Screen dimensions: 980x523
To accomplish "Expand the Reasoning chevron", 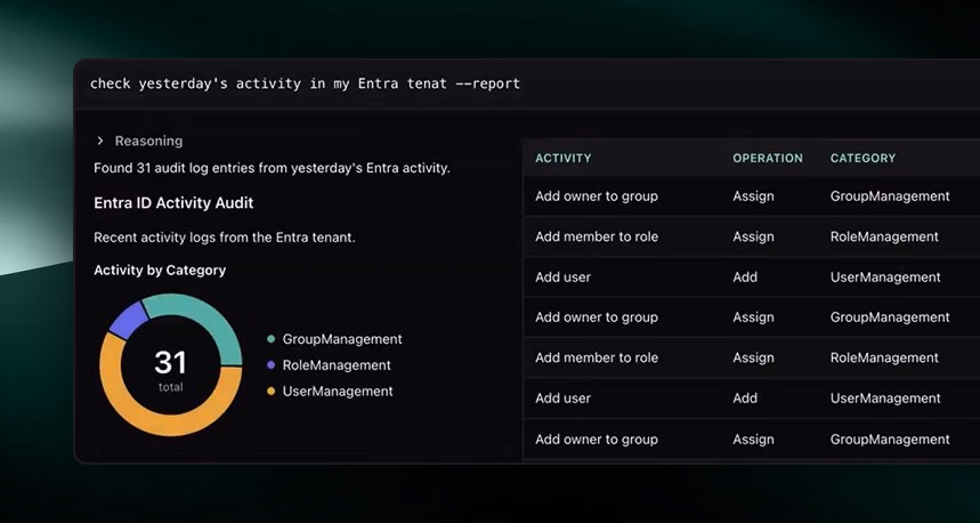I will [x=100, y=140].
